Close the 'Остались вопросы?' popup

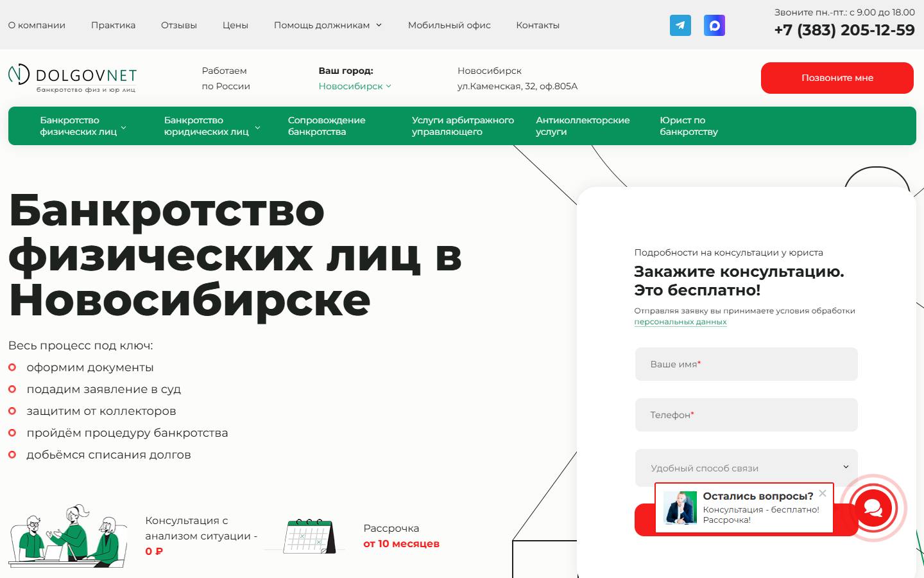(823, 493)
